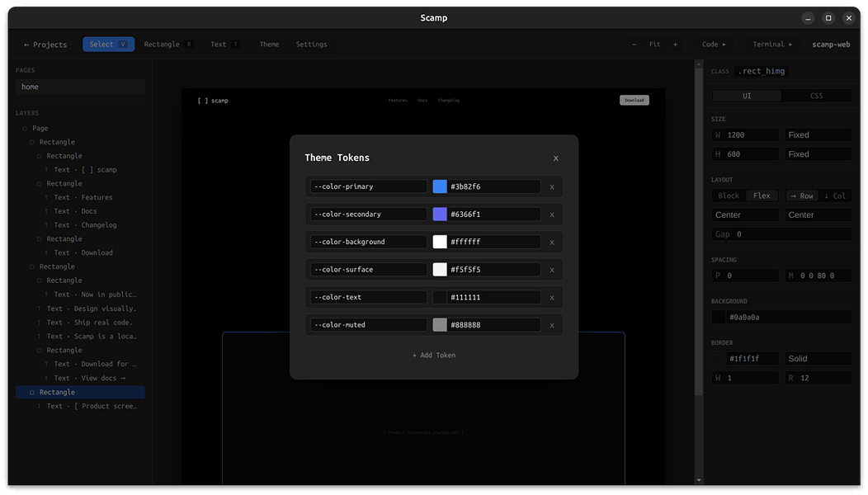
Task: Zoom in with the plus button
Action: tap(675, 45)
